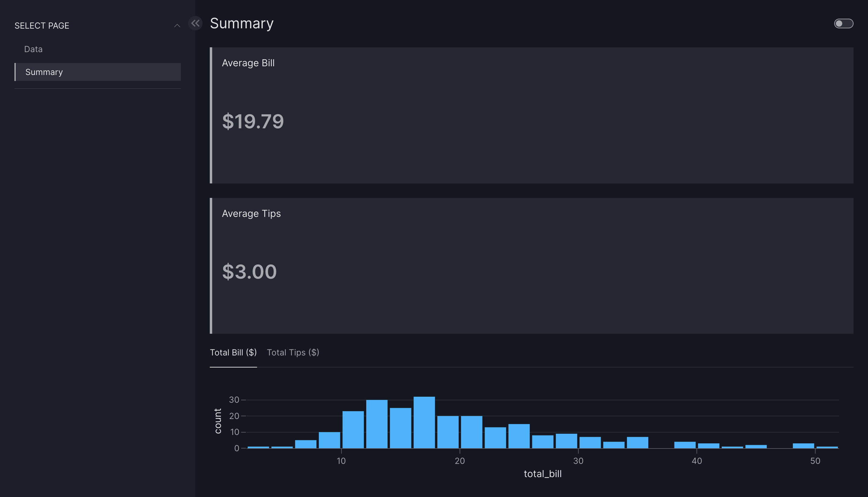Click the SELECT PAGE accordion header
Screen dimensions: 868x497
(x=42, y=26)
